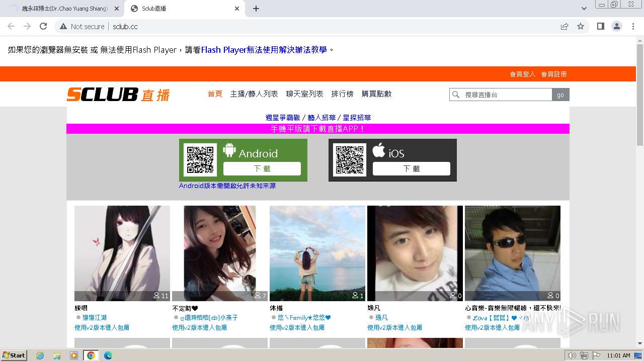Open 排行榜 ranking menu item

(342, 94)
